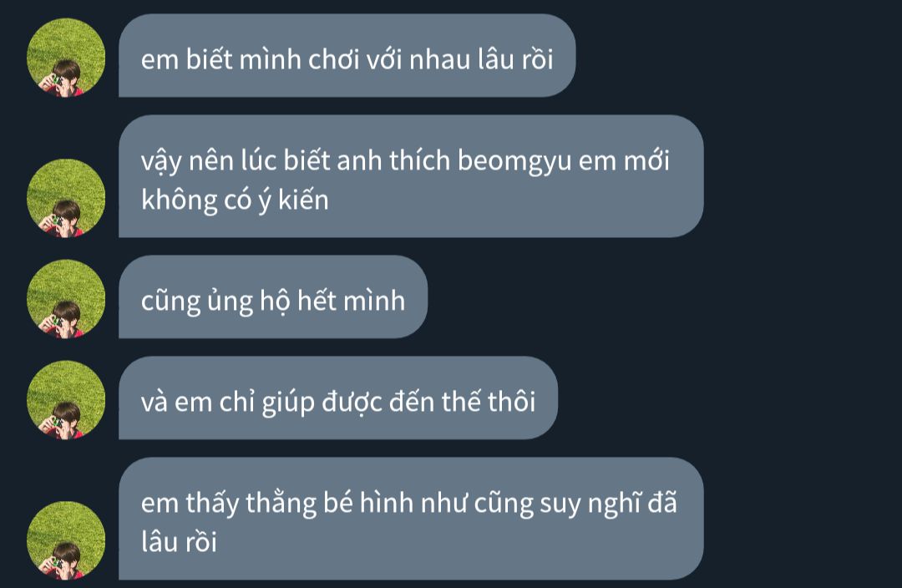Click the text line "không có ý kiến"

[x=235, y=200]
